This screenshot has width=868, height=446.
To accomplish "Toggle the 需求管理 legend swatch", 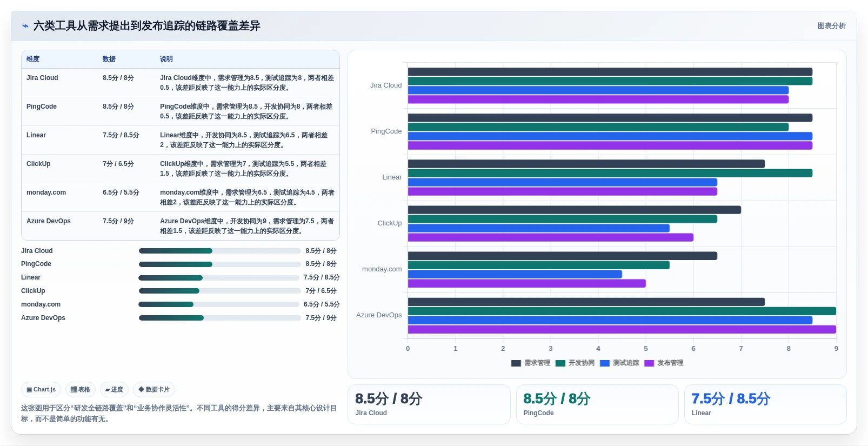I will pos(516,363).
